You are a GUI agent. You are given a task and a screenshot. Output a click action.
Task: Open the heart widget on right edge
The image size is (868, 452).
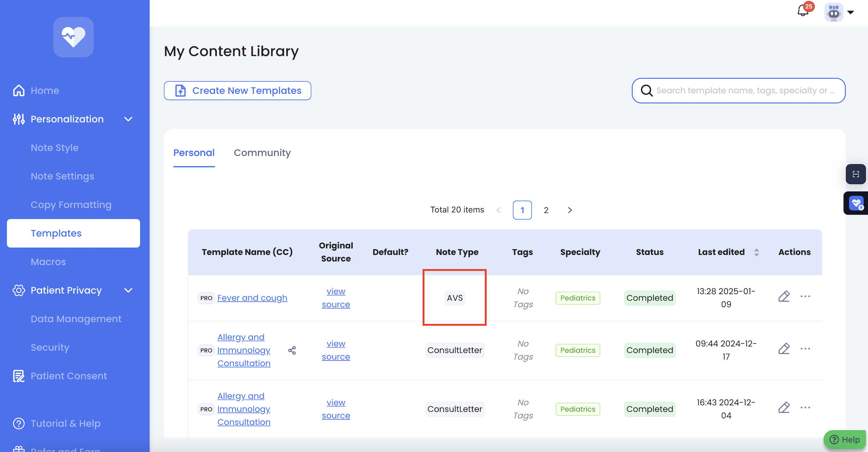point(856,203)
